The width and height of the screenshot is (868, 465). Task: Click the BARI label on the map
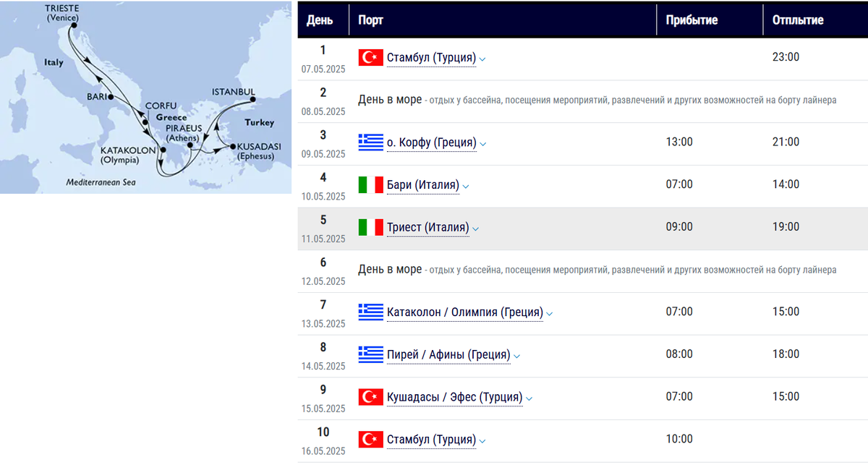96,96
